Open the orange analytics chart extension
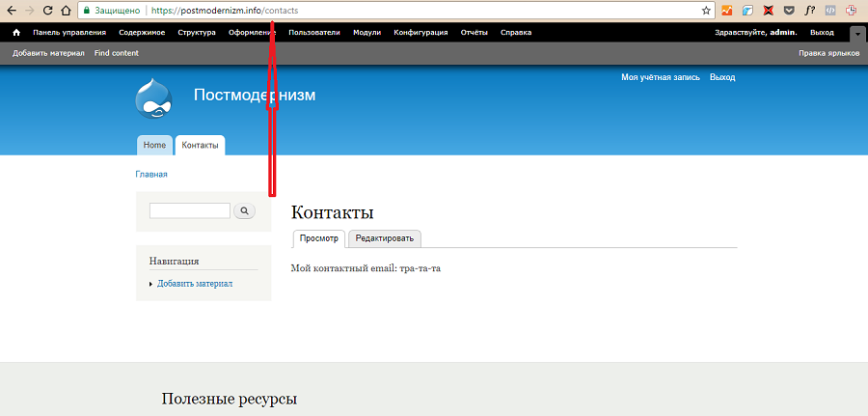Image resolution: width=868 pixels, height=416 pixels. pyautogui.click(x=727, y=10)
